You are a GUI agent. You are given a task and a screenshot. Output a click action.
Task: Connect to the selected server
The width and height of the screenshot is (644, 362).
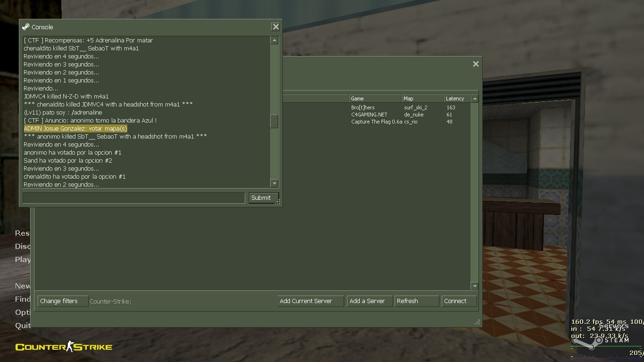[459, 301]
